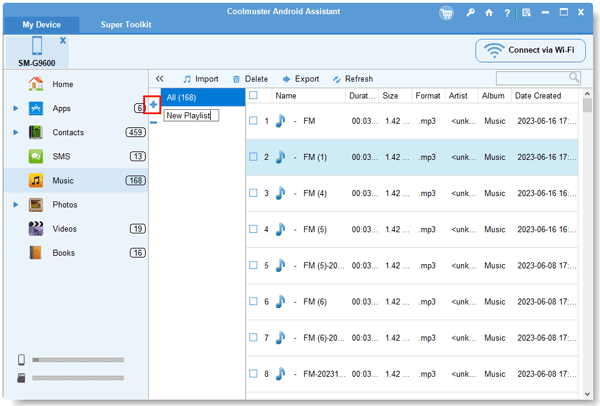Sort by the Artist column header
Viewport: 600px width, 406px height.
tap(461, 96)
